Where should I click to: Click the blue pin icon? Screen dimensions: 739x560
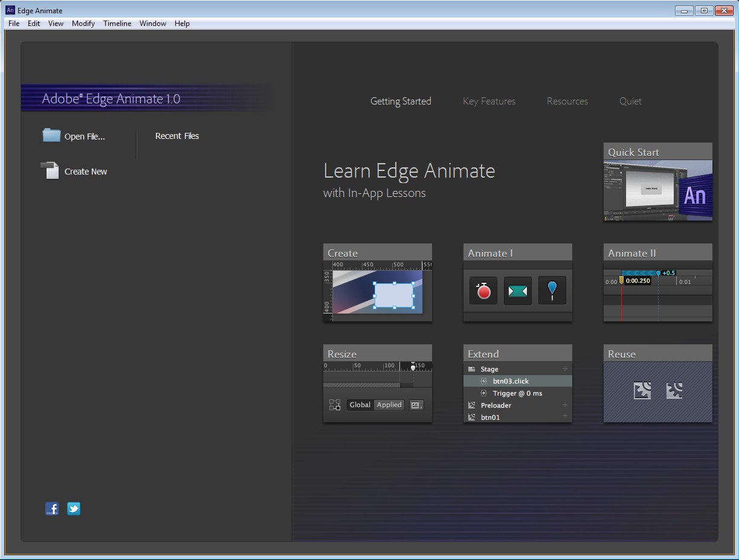[552, 290]
